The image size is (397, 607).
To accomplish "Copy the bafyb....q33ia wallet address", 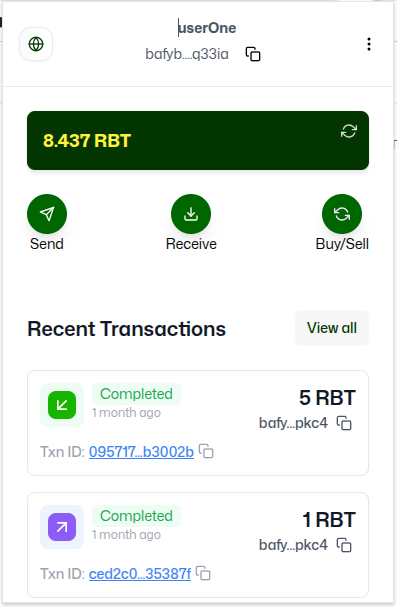I will 253,54.
